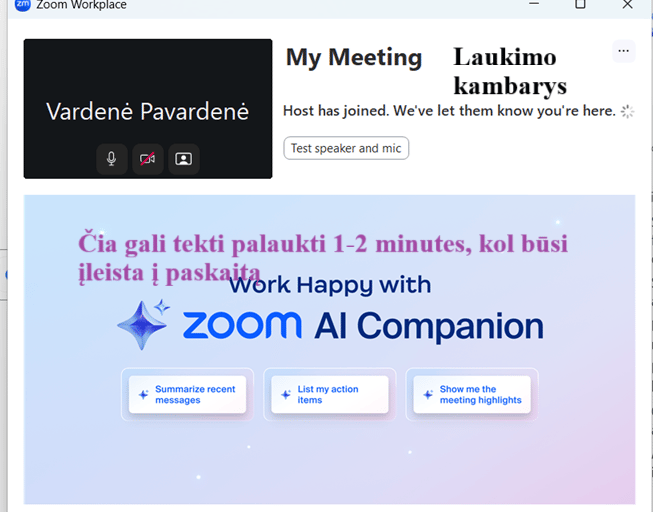The width and height of the screenshot is (653, 512).
Task: Click the zoom wordmark in banner
Action: coord(242,325)
